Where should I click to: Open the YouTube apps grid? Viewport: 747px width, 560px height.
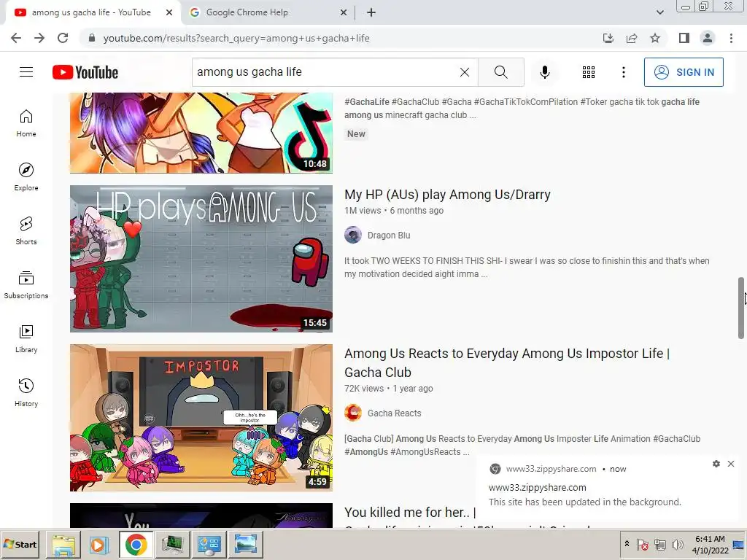tap(589, 72)
